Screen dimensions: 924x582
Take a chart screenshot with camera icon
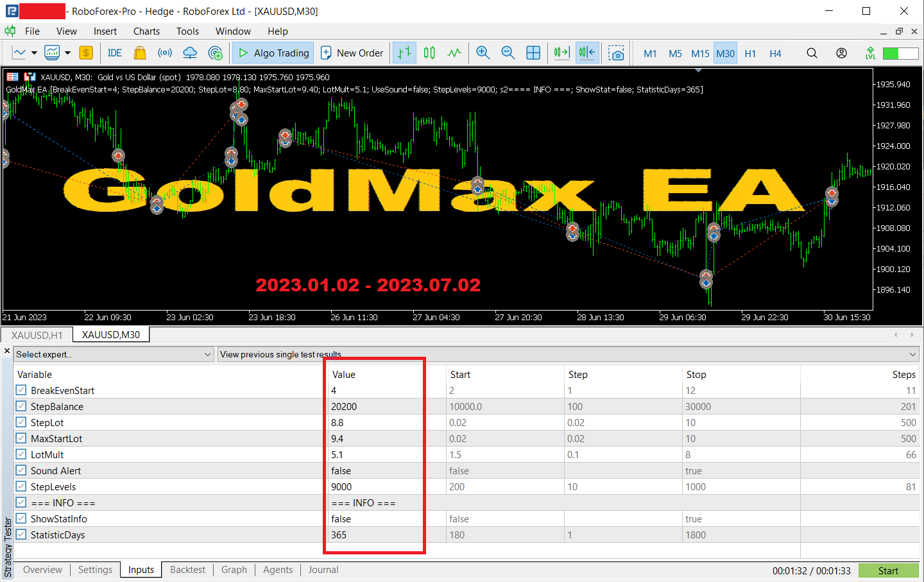tap(616, 53)
